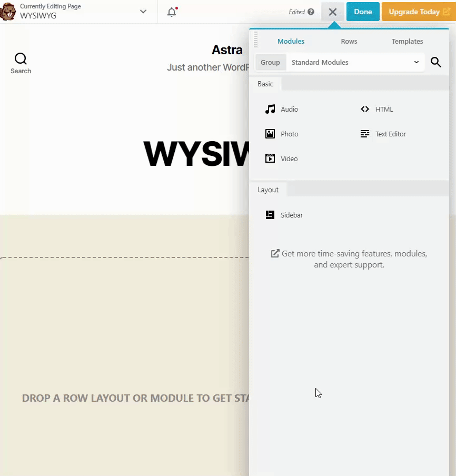Viewport: 456px width, 476px height.
Task: Click the Basic section heading
Action: (x=265, y=84)
